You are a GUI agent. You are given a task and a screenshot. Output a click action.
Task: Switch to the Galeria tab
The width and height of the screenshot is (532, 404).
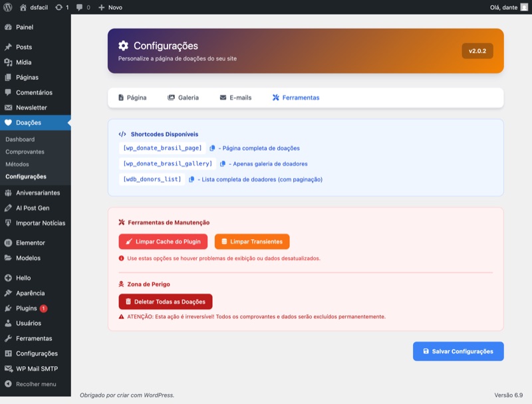pos(183,98)
